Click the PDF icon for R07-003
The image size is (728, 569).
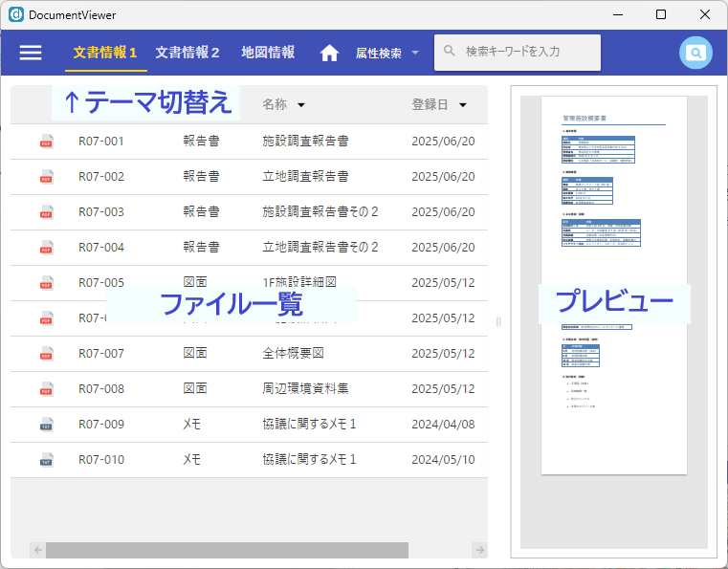[x=47, y=212]
